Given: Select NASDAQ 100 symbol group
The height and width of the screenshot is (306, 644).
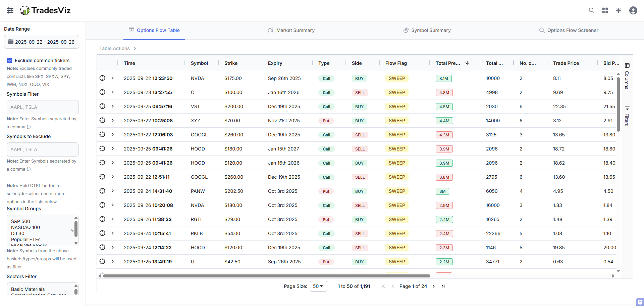Looking at the screenshot, I should click(x=25, y=227).
